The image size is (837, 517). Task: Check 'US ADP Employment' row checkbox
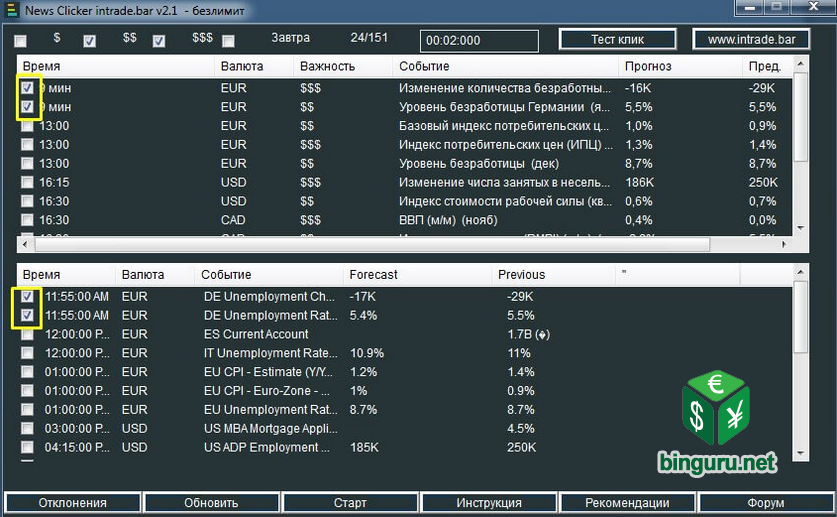point(27,447)
